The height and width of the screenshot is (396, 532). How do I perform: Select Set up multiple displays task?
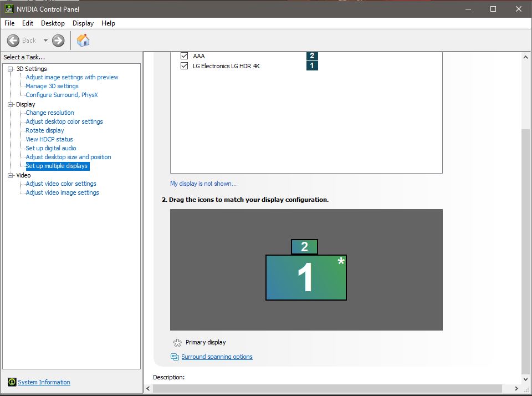point(57,166)
